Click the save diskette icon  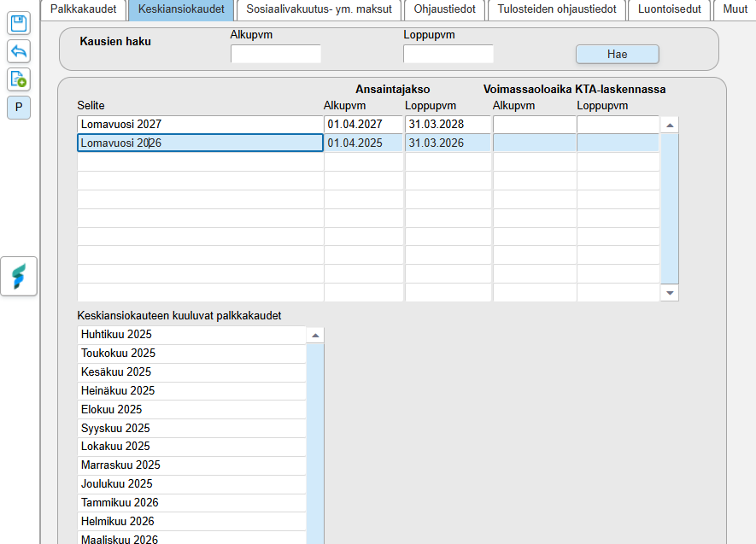19,23
